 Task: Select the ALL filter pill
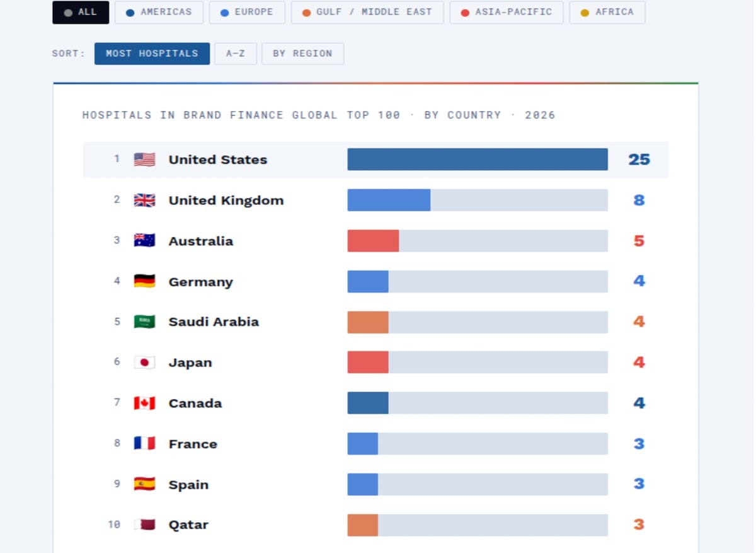(80, 12)
